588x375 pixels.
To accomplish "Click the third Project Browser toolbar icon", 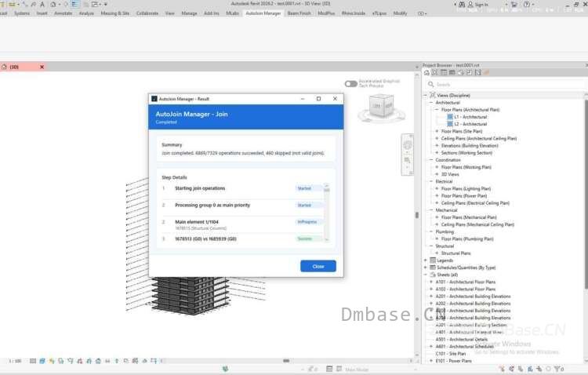I will (444, 73).
